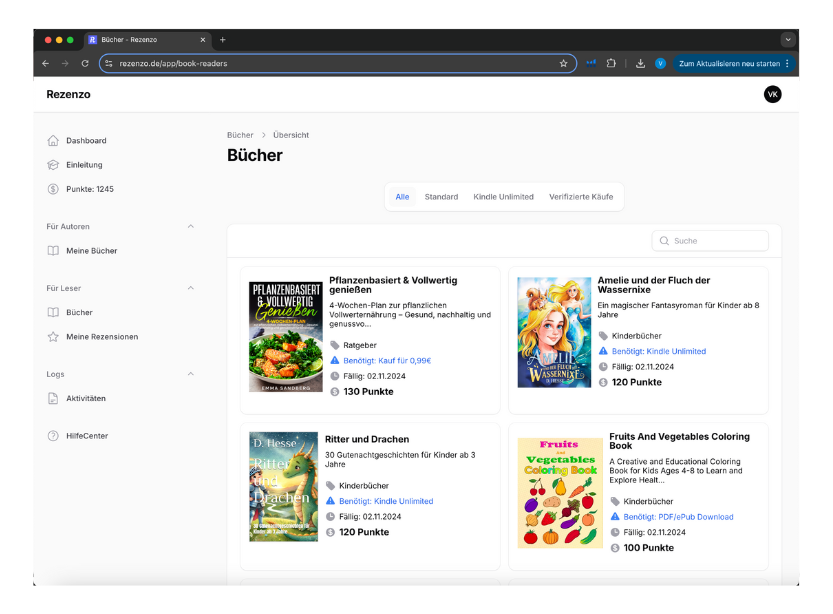This screenshot has width=833, height=614.
Task: Switch to the Kindle Unlimited tab
Action: (x=503, y=197)
